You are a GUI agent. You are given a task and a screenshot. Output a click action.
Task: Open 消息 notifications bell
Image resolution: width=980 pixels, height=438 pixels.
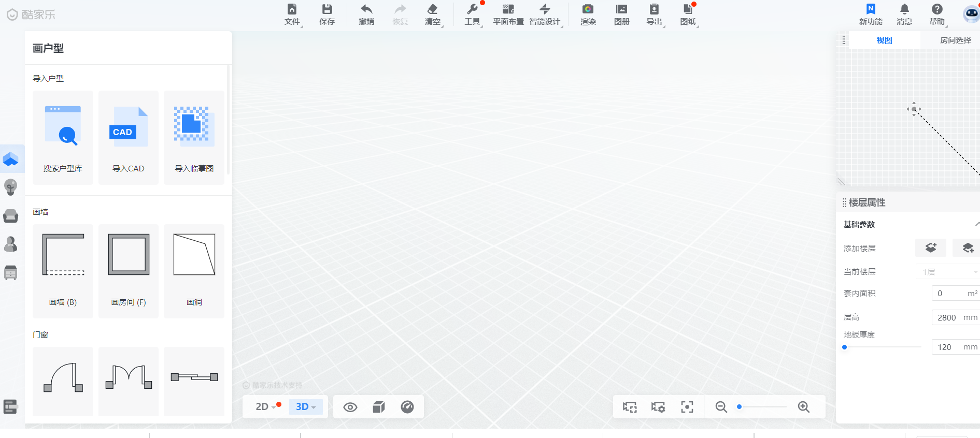[x=904, y=14]
